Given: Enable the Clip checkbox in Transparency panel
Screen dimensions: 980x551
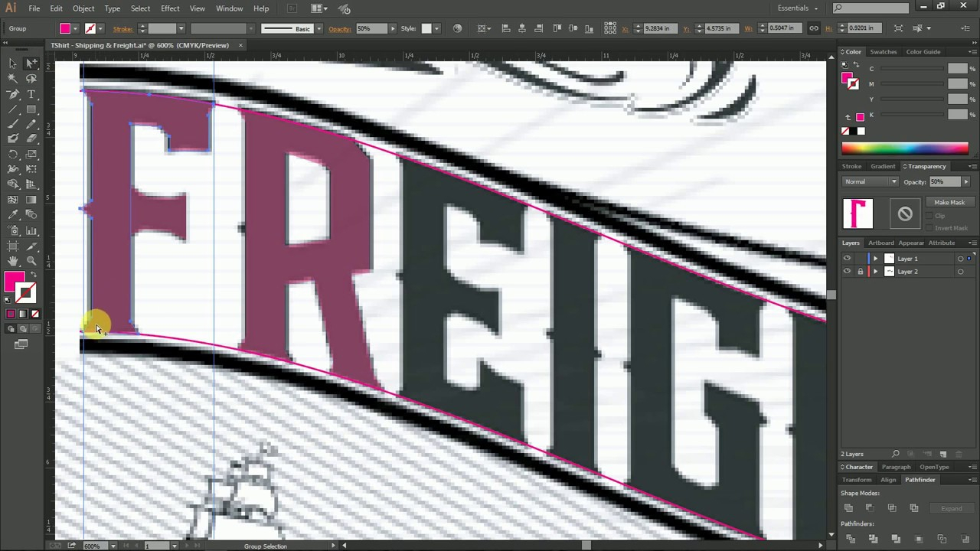Looking at the screenshot, I should click(x=929, y=216).
